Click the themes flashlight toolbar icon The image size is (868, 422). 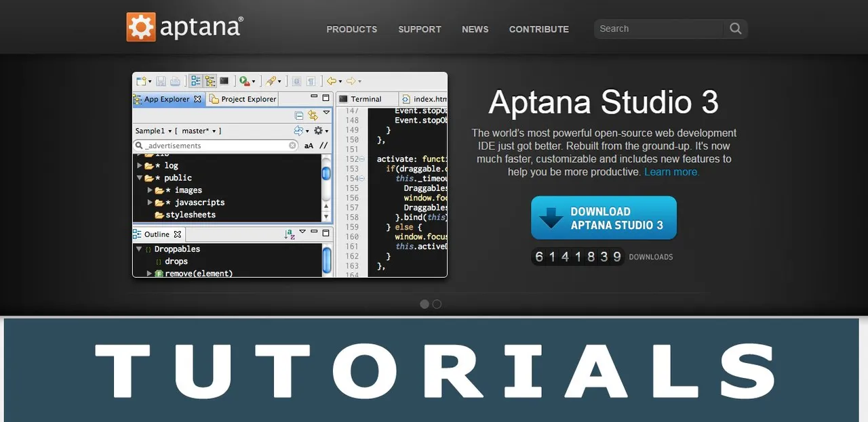(x=271, y=81)
